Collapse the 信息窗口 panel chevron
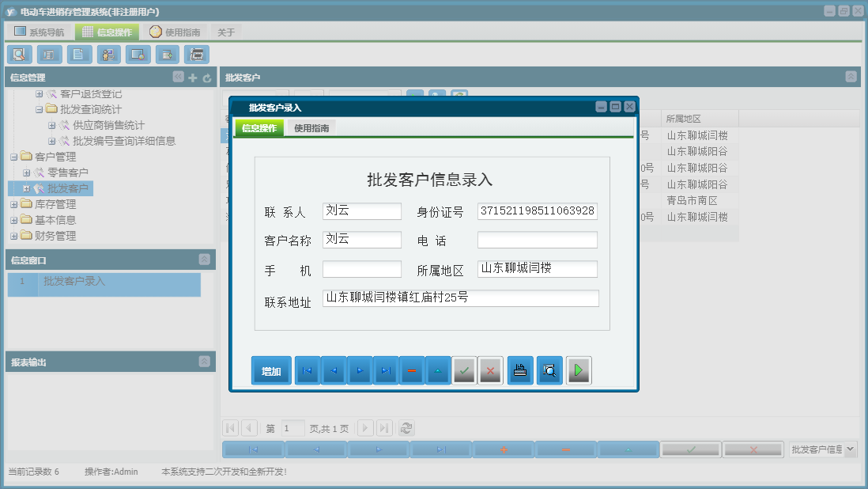Viewport: 868px width, 489px height. 204,260
